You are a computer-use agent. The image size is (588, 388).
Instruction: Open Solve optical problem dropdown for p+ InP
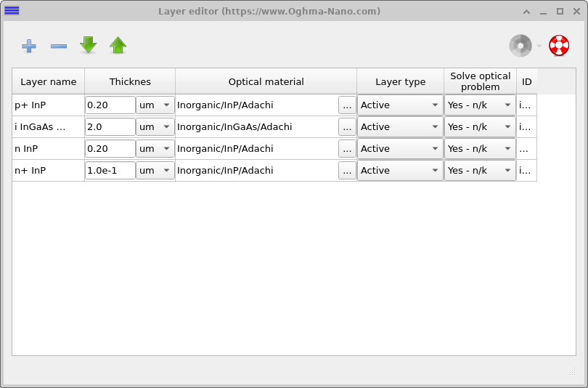pos(480,105)
